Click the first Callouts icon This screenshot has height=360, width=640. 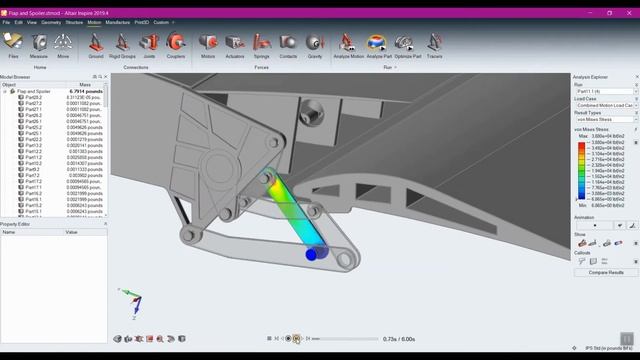click(x=582, y=261)
